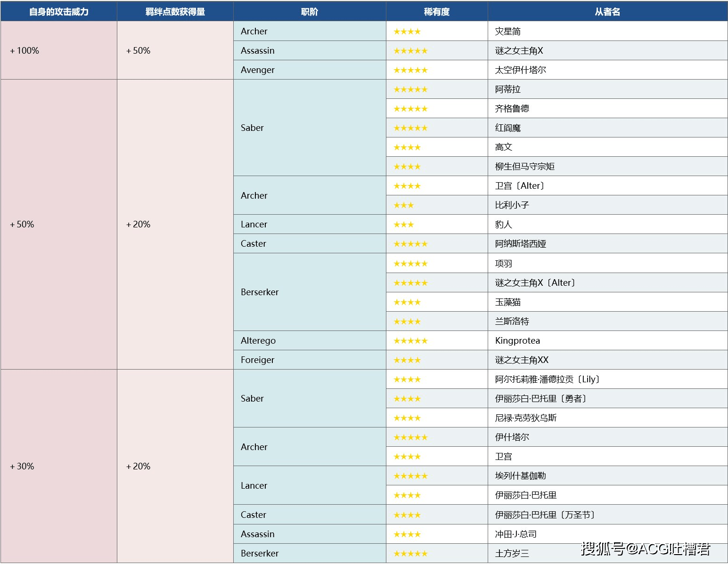Click the five-star rating beside Kingprotea
The height and width of the screenshot is (564, 728).
(x=410, y=340)
